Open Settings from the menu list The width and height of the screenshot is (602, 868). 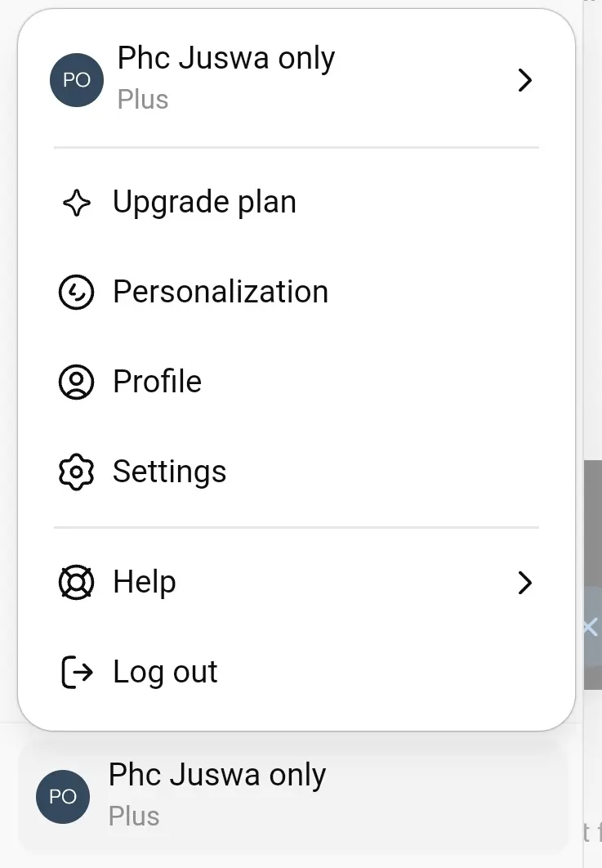click(x=297, y=472)
